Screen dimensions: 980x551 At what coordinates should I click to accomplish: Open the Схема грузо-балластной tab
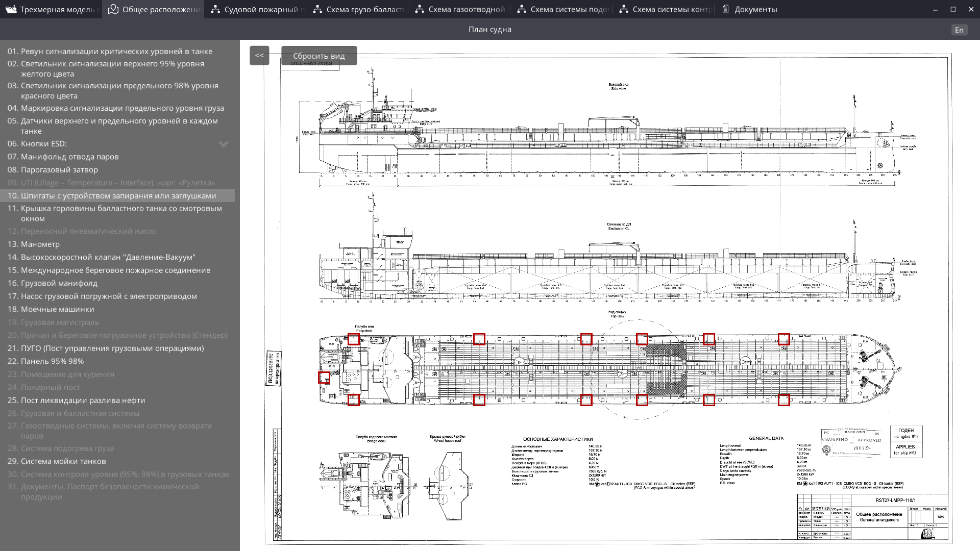click(x=357, y=9)
